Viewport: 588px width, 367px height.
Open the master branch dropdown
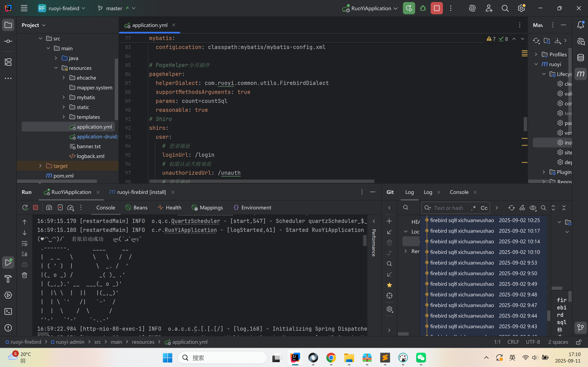tap(117, 8)
